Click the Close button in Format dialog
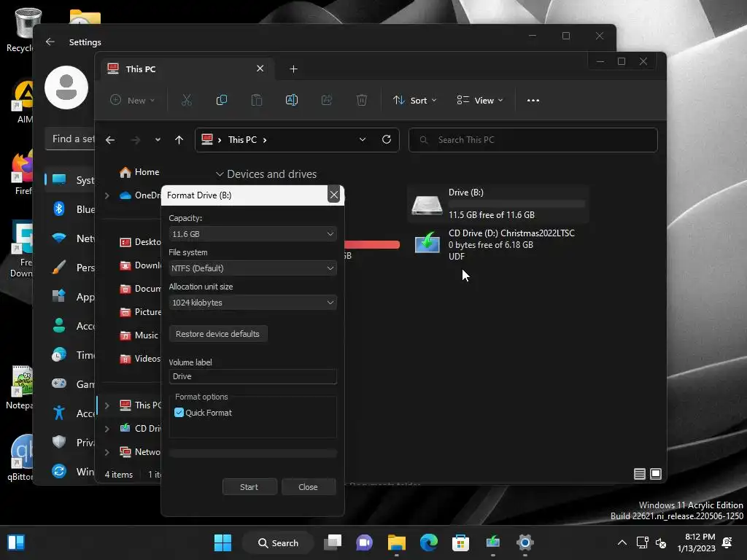Viewport: 747px width, 560px height. pyautogui.click(x=309, y=486)
